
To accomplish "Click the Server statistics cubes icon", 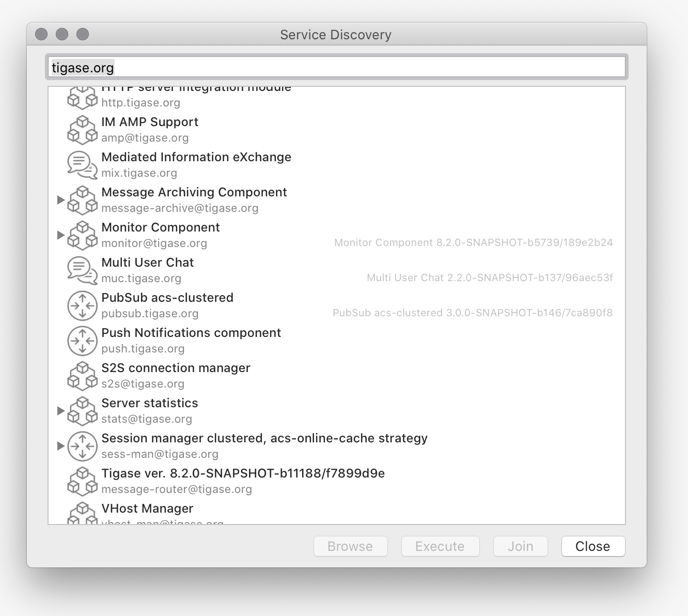I will 83,411.
